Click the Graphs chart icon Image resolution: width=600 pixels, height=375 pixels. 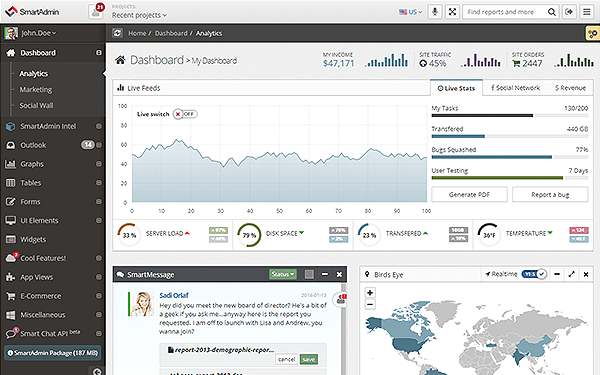coord(11,164)
